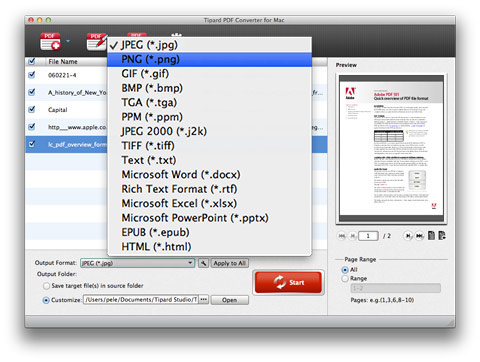
Task: Click the Apply to All button
Action: (230, 263)
